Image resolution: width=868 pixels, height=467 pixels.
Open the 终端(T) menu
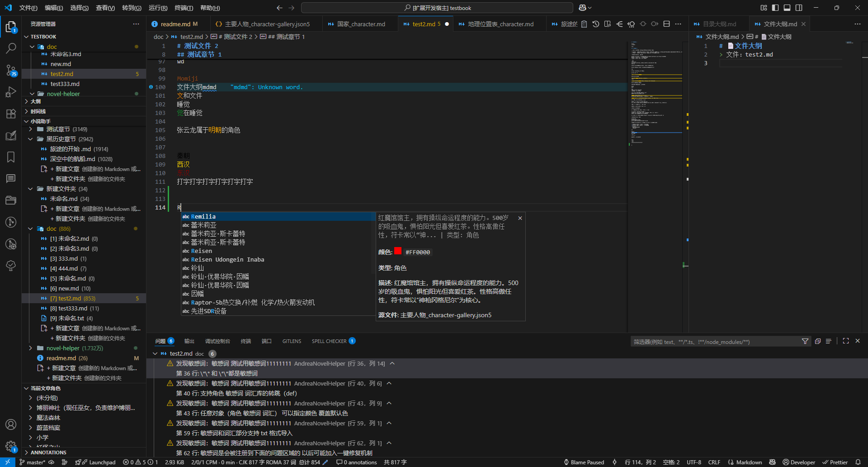(184, 8)
